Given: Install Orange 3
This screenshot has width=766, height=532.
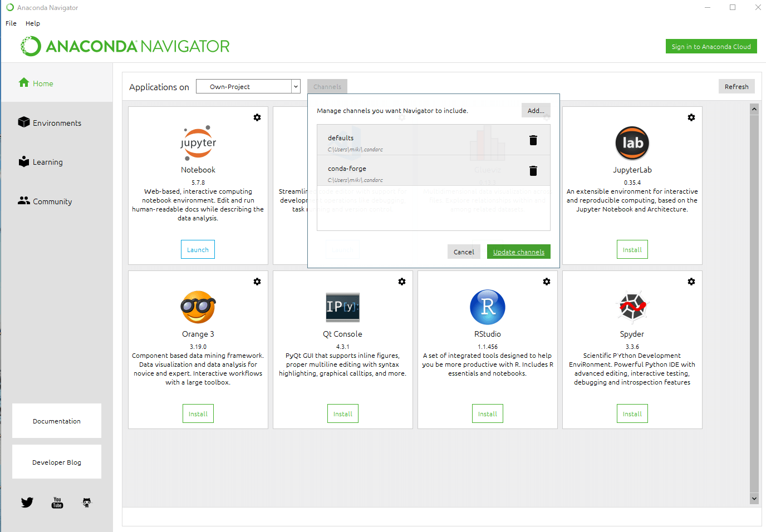Looking at the screenshot, I should click(198, 413).
